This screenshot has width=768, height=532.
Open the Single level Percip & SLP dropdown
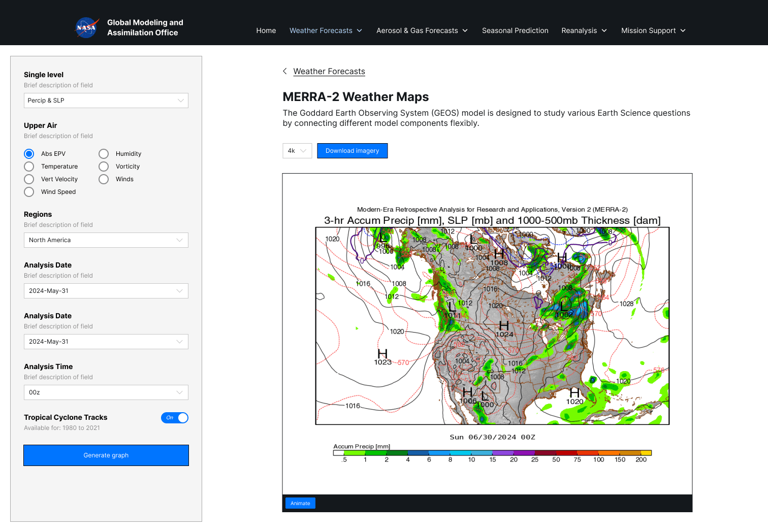click(x=106, y=101)
